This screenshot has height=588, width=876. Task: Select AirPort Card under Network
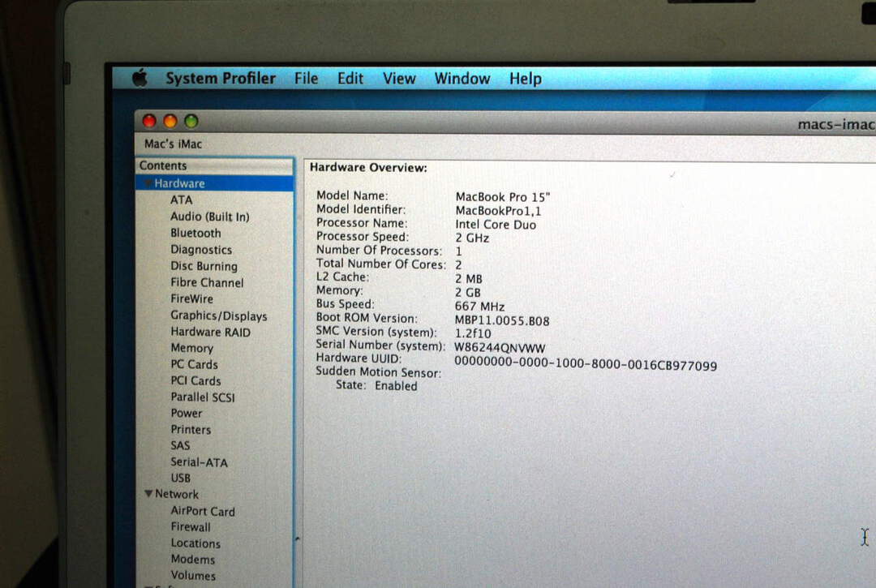(x=202, y=511)
